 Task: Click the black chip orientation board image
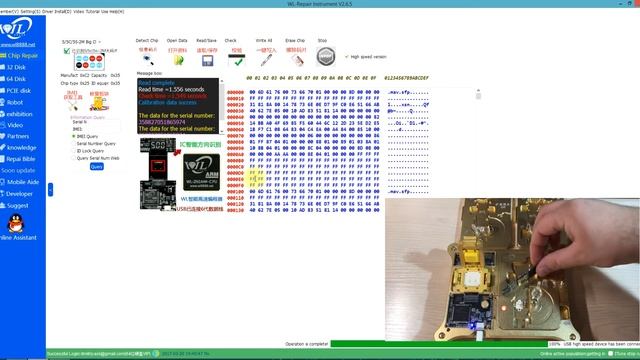point(158,174)
